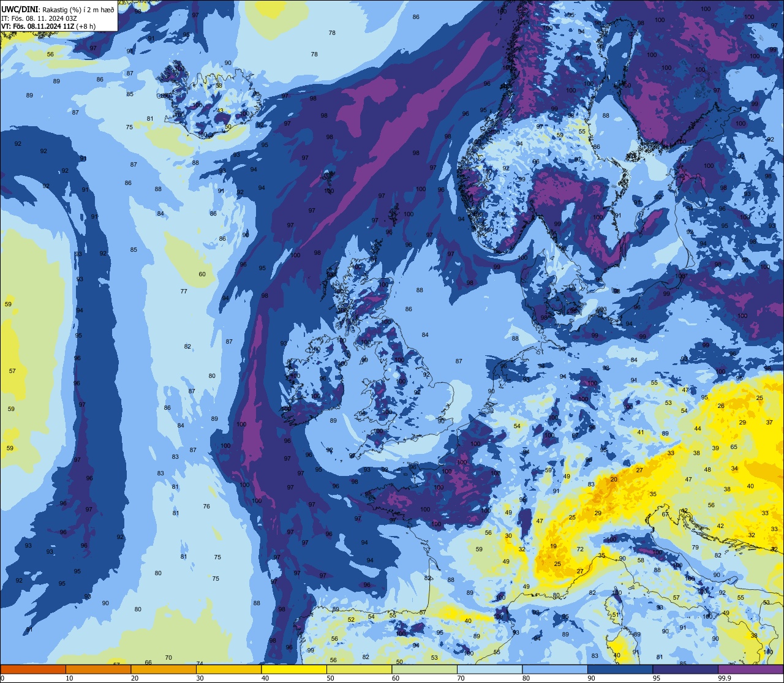784x683 pixels.
Task: Click the 0–10% dark orange legend swatch
Action: coord(33,669)
